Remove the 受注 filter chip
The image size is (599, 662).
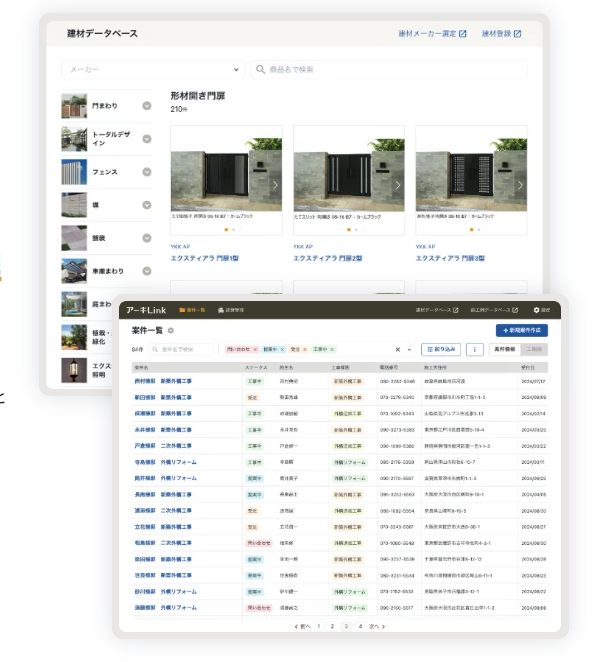coord(305,349)
